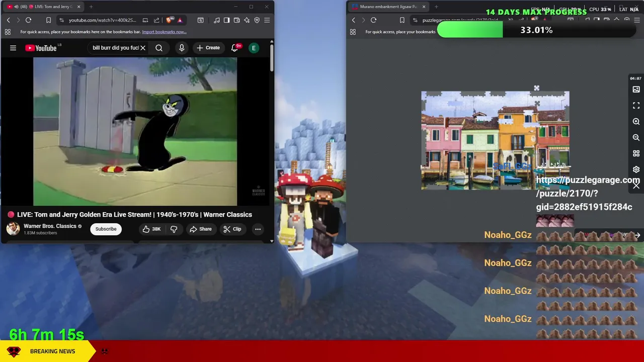Open Brave main menu in YouTube window
Image resolution: width=644 pixels, height=362 pixels.
267,20
